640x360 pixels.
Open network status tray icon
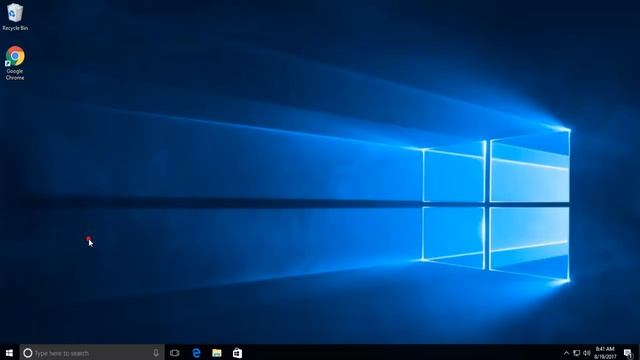click(x=576, y=353)
